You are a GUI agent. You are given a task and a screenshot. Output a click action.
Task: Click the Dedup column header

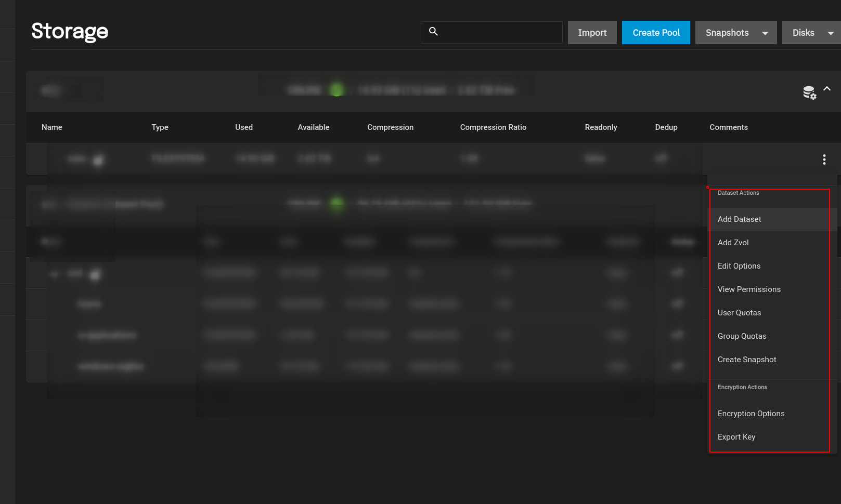tap(666, 127)
